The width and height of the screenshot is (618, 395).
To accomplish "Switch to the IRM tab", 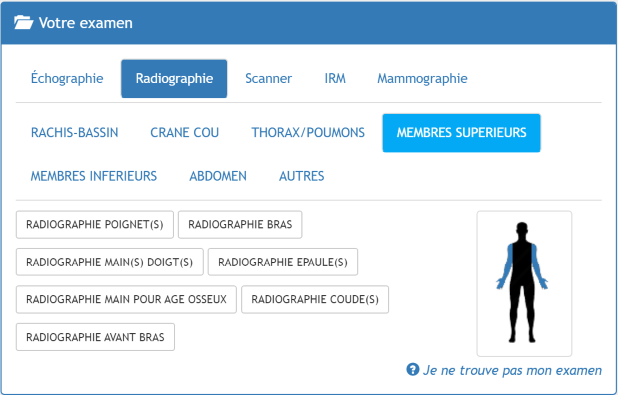I will click(x=335, y=78).
